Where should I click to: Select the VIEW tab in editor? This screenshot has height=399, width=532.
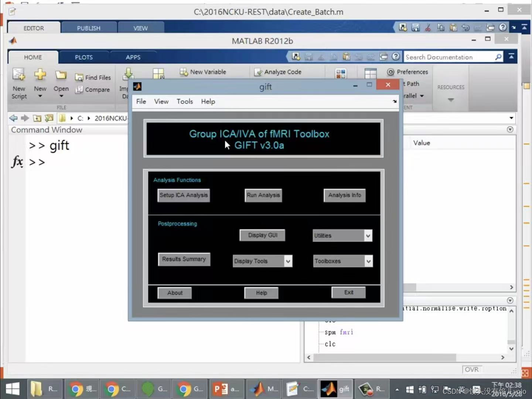[140, 28]
